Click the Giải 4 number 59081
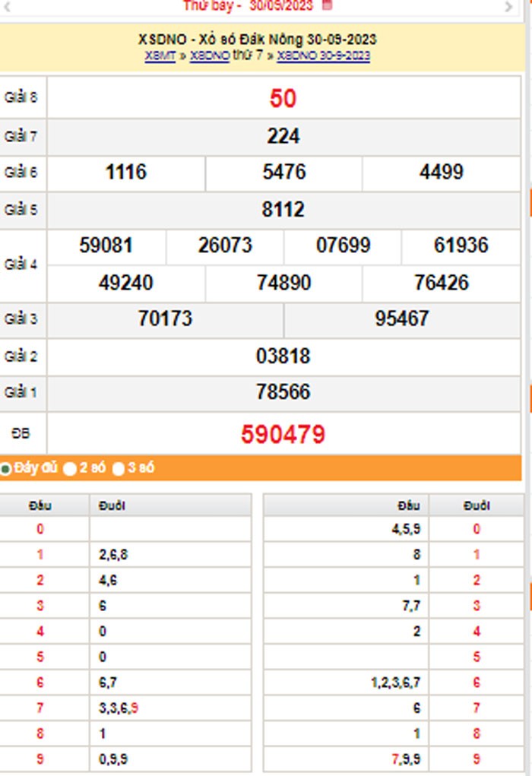Screen dimensions: 532x776 click(x=106, y=245)
